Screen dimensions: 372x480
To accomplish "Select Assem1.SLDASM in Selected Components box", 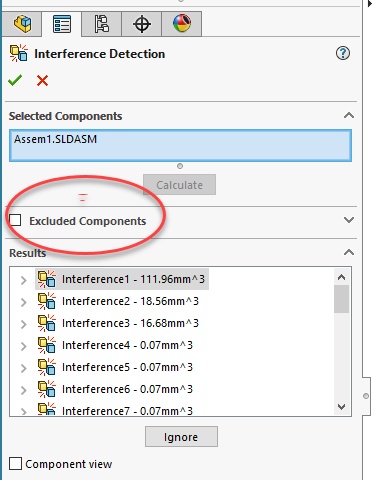I will [55, 139].
